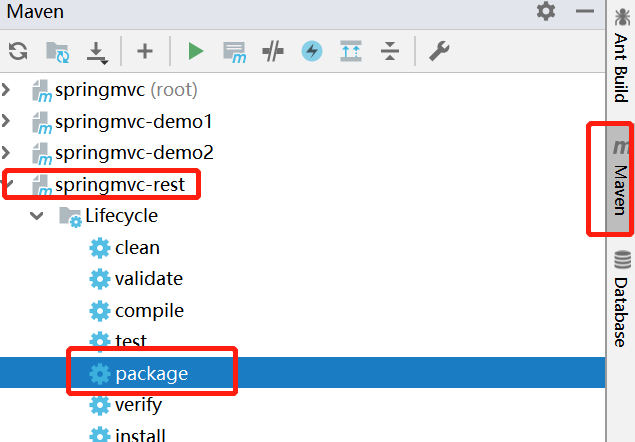
Task: Select springmvc-demo1 module
Action: pyautogui.click(x=134, y=122)
